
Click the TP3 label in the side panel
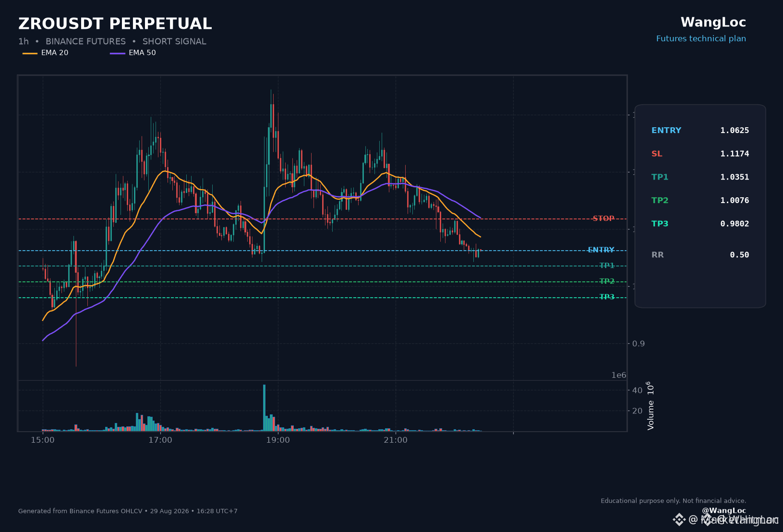[x=660, y=224]
